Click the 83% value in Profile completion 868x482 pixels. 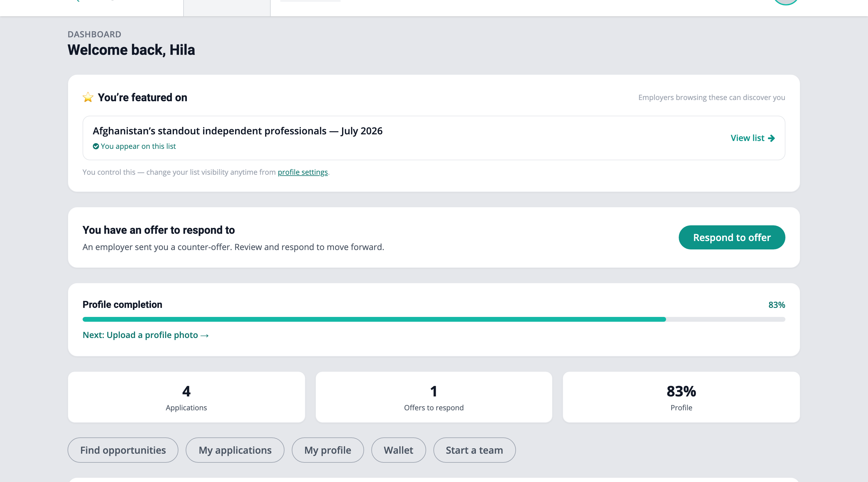click(777, 305)
